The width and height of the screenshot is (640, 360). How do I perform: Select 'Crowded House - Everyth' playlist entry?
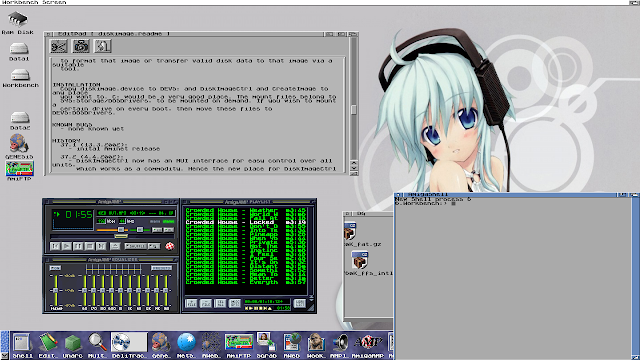(x=245, y=282)
